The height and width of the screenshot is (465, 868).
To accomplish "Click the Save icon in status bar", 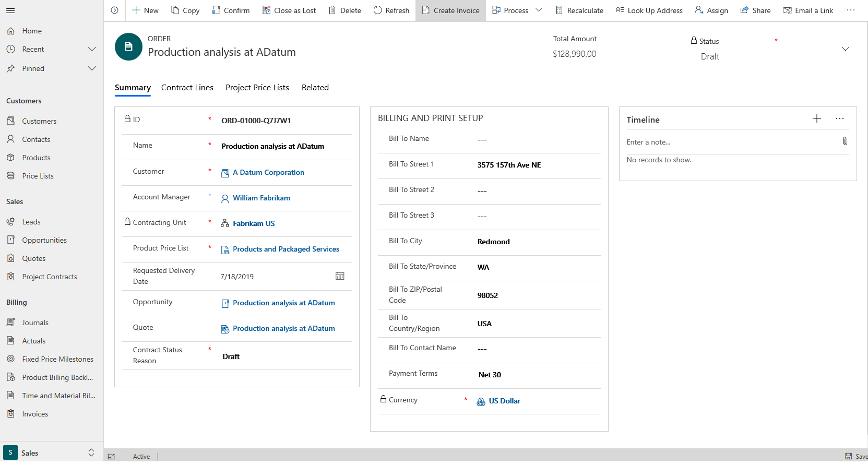I will pos(849,457).
